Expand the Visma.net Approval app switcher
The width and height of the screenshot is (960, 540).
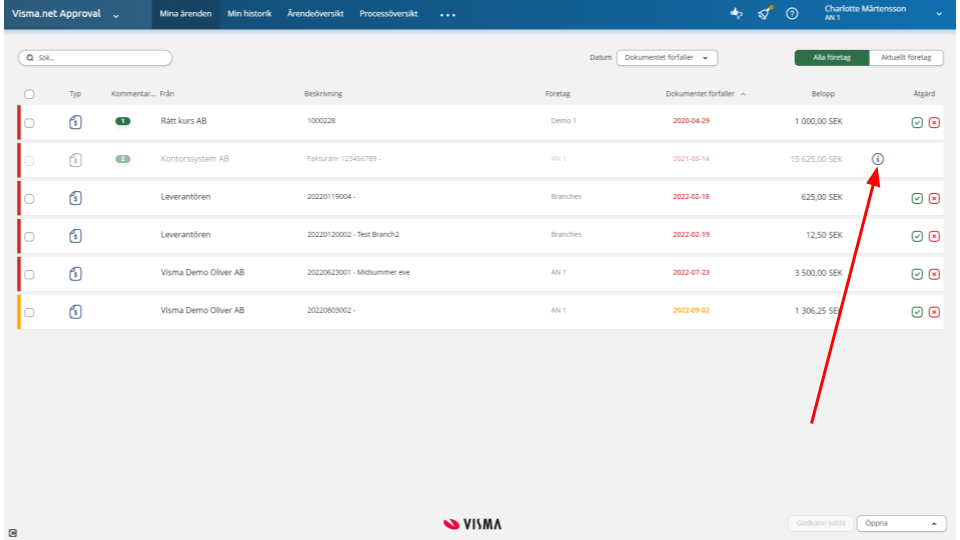click(x=116, y=15)
